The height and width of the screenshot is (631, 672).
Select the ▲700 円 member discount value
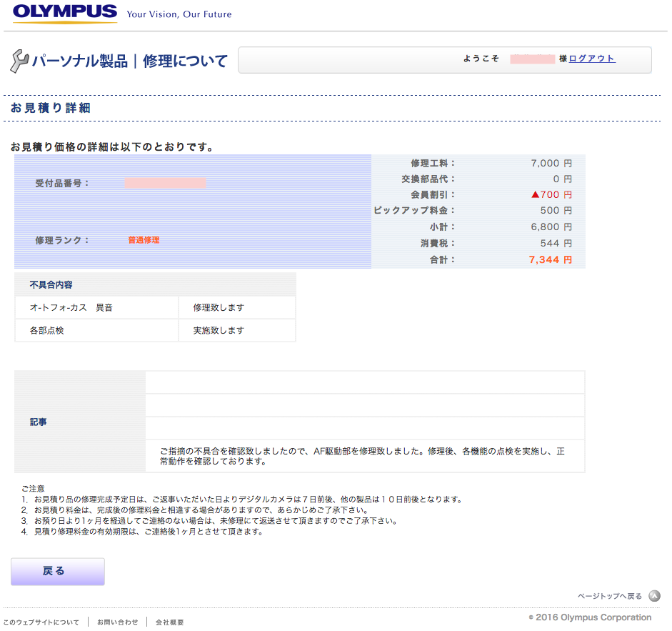point(551,194)
